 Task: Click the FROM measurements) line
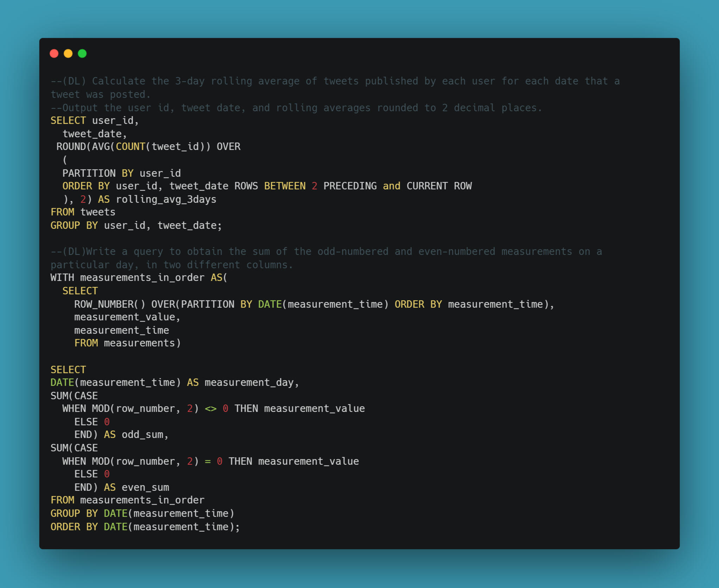click(127, 343)
